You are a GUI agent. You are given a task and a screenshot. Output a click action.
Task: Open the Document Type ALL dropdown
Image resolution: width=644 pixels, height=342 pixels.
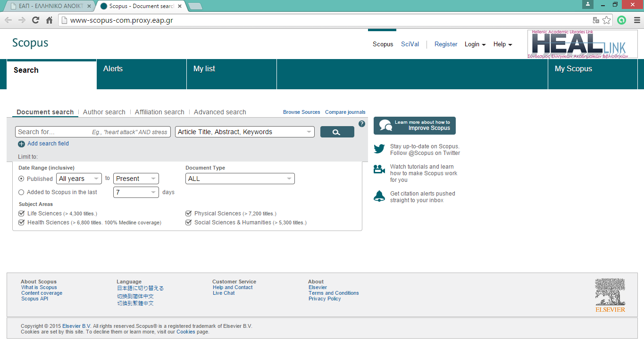(x=240, y=179)
